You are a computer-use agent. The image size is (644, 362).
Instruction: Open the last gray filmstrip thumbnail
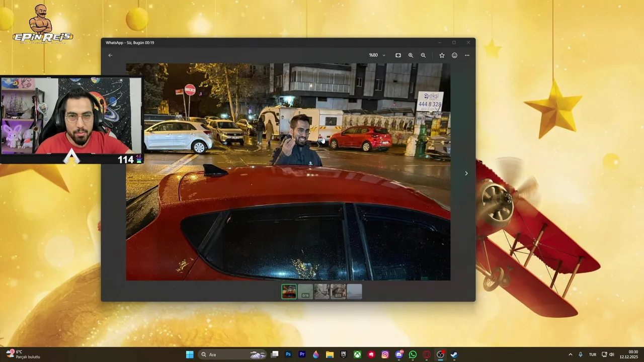coord(354,292)
